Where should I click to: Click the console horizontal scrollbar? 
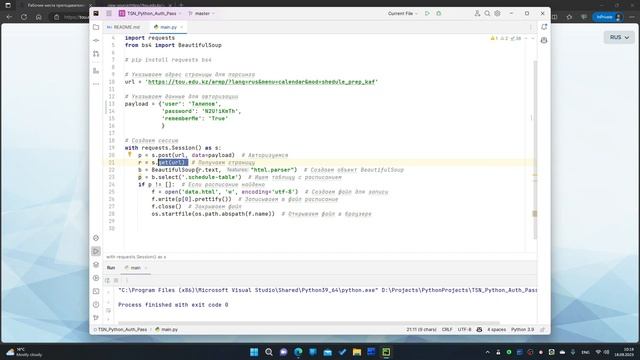309,323
